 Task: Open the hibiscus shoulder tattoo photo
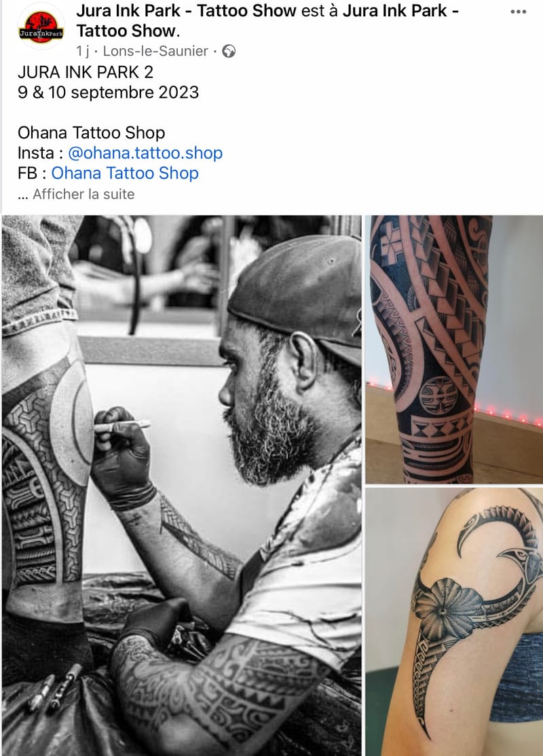(x=454, y=622)
